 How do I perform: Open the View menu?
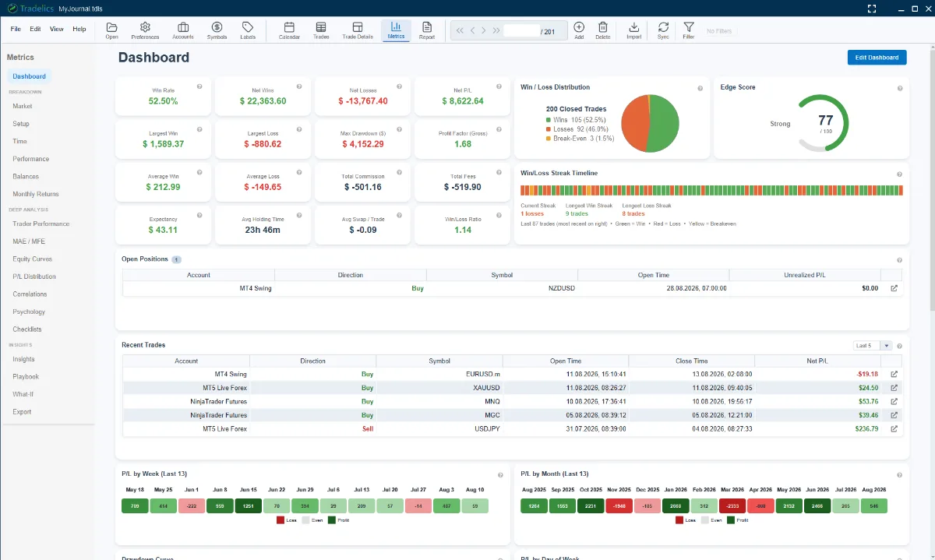(56, 29)
